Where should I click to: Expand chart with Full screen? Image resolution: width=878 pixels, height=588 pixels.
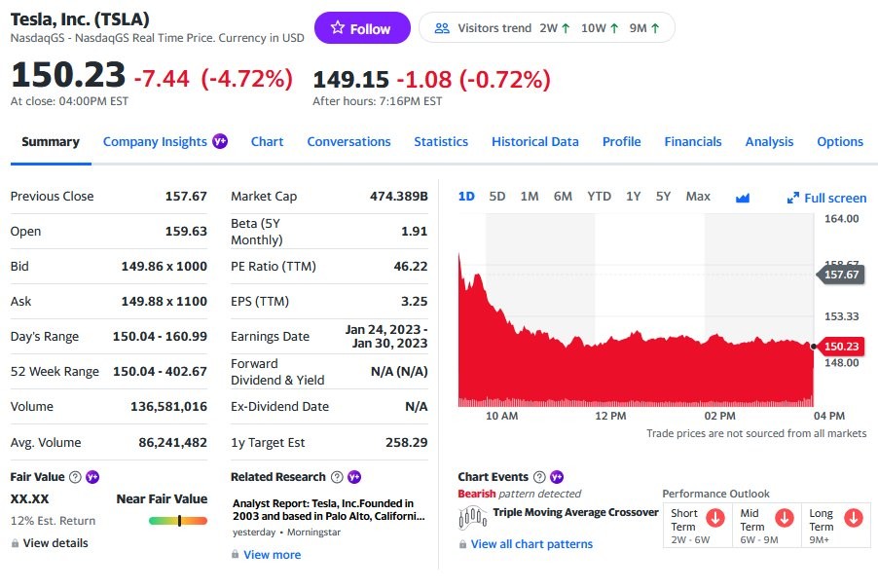tap(826, 198)
